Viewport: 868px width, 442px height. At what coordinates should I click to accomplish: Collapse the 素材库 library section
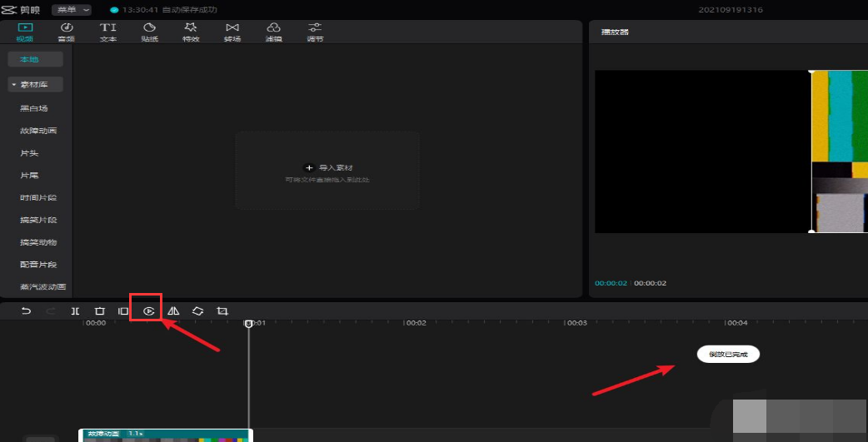click(x=36, y=85)
